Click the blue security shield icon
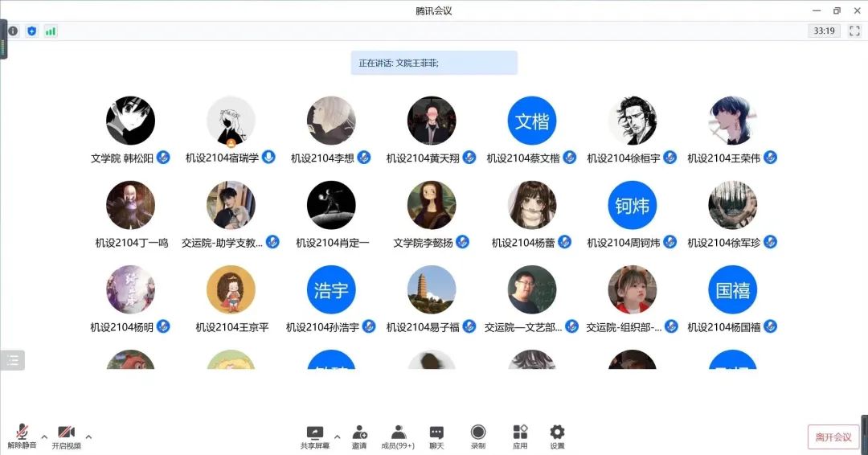Image resolution: width=868 pixels, height=455 pixels. pos(31,31)
